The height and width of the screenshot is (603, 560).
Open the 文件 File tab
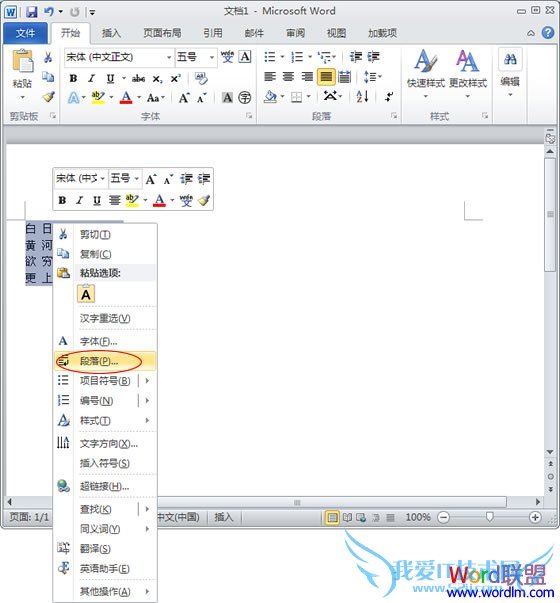point(25,33)
